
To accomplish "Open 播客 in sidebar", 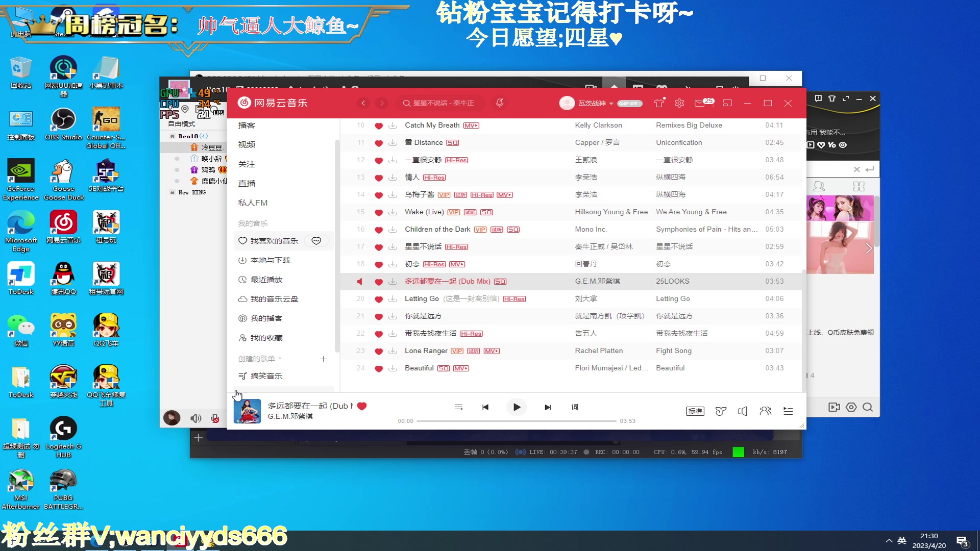I will tap(247, 125).
